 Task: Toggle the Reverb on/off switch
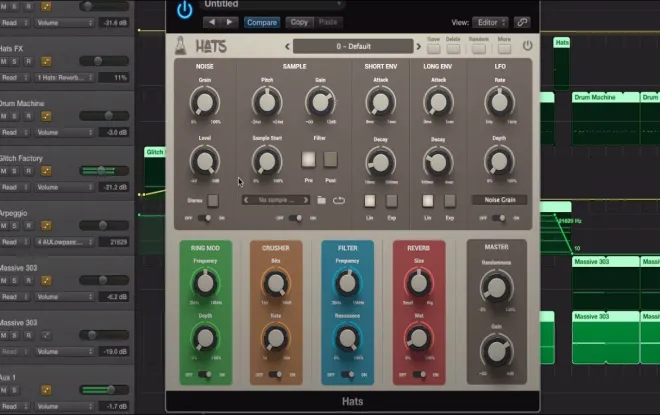click(419, 374)
